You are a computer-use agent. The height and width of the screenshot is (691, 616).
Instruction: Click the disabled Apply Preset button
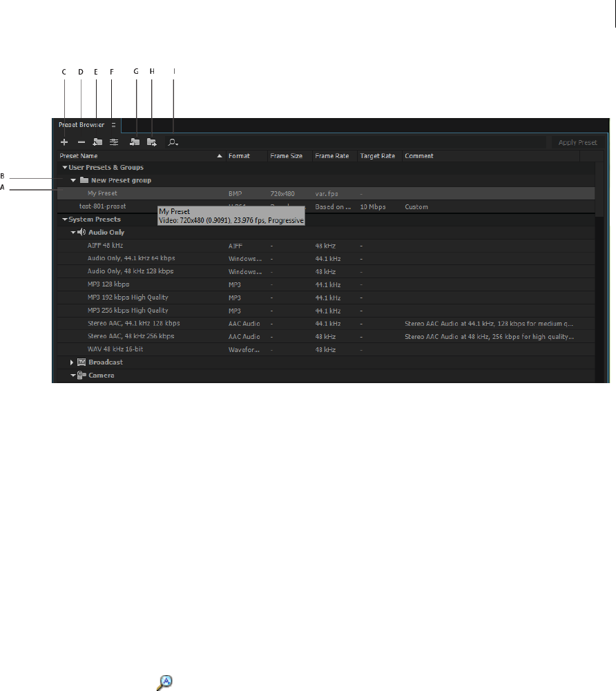577,142
